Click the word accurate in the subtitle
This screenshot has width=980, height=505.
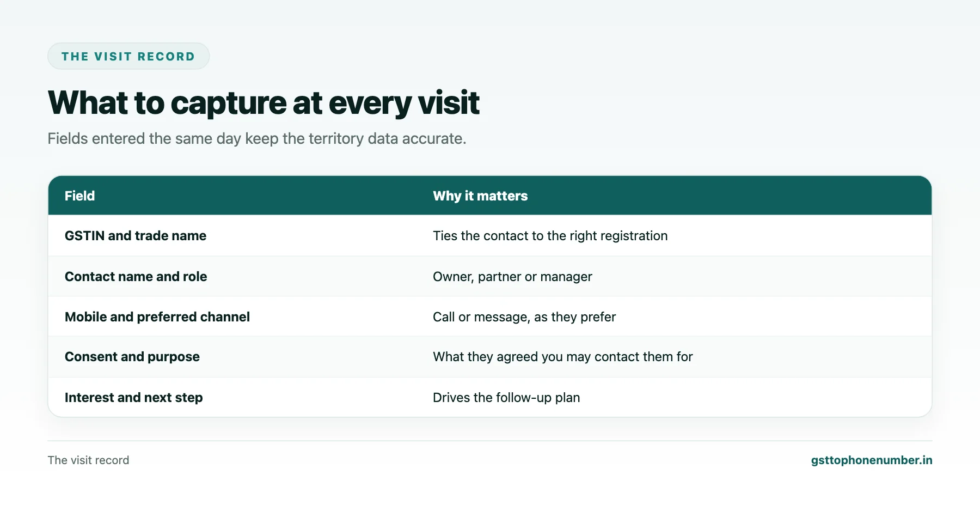pos(434,138)
